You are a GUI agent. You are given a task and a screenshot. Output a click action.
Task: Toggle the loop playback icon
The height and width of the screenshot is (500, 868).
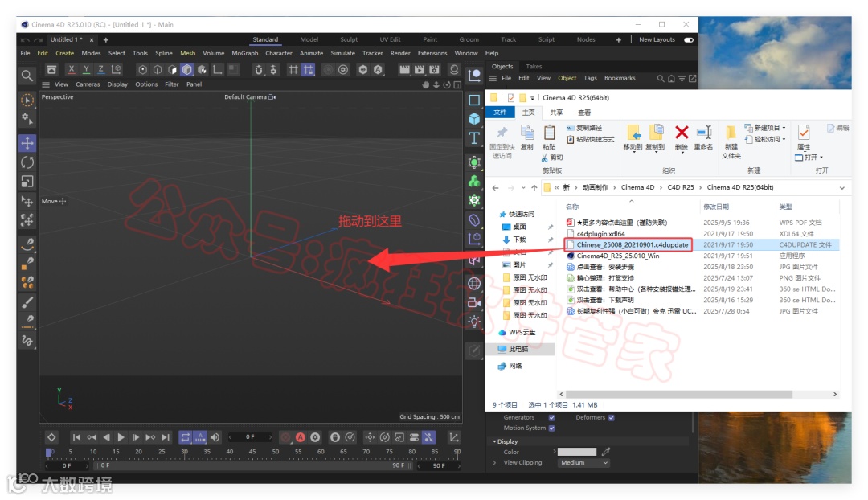click(186, 437)
